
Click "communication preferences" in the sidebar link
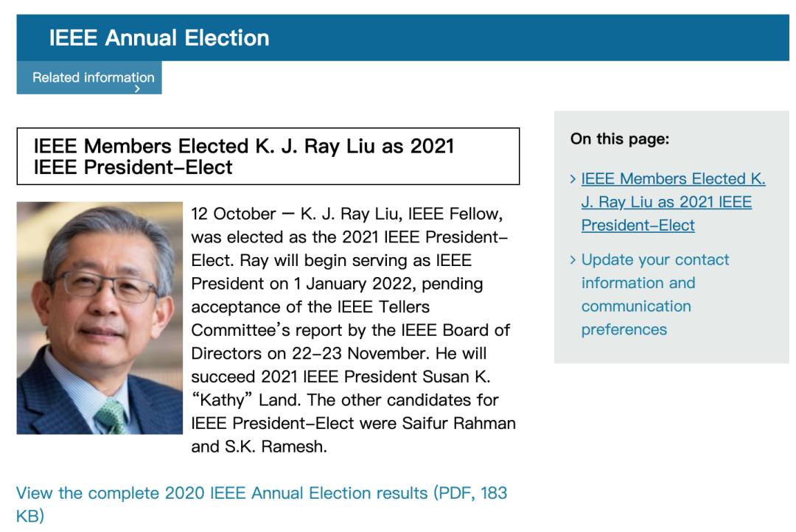tap(635, 318)
